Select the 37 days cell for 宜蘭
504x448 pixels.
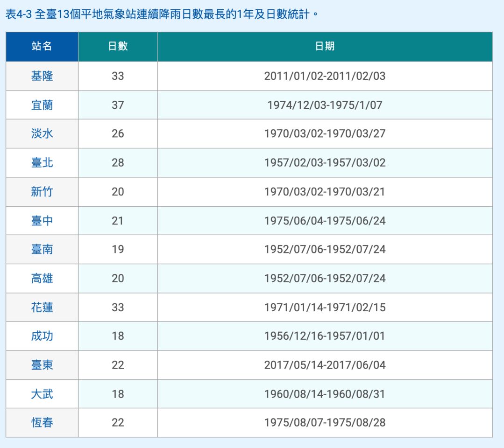118,105
